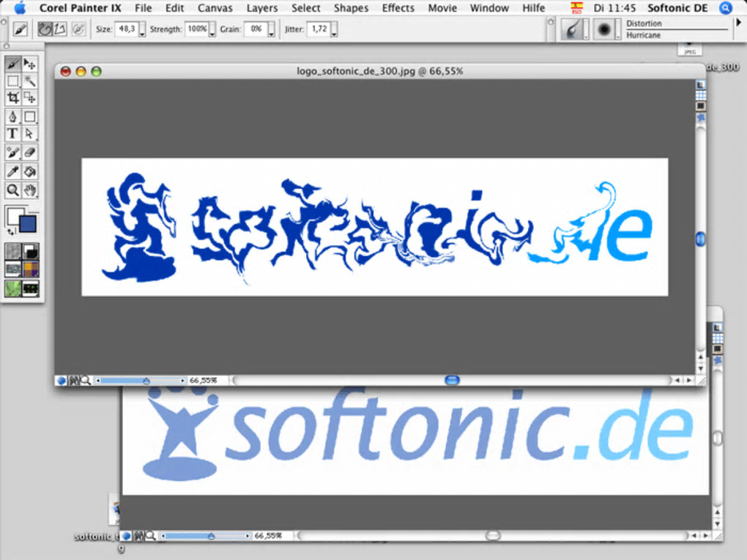This screenshot has height=560, width=747.
Task: Click the front window horizontal scrollbar thumb
Action: (x=452, y=380)
